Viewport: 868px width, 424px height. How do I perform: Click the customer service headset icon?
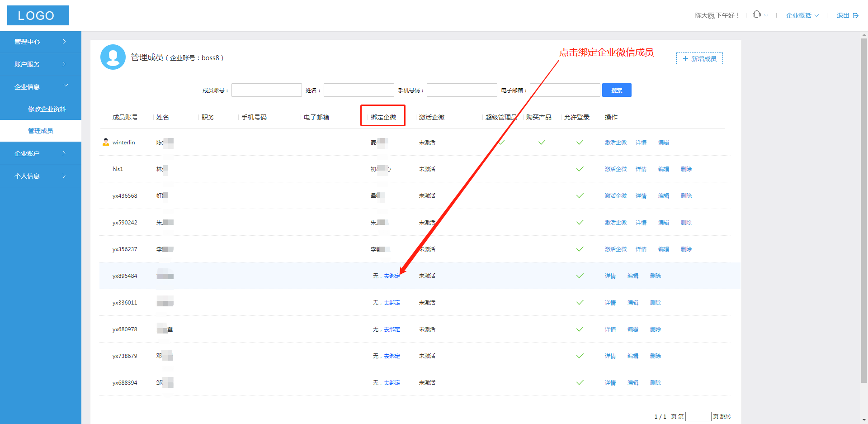pyautogui.click(x=756, y=15)
